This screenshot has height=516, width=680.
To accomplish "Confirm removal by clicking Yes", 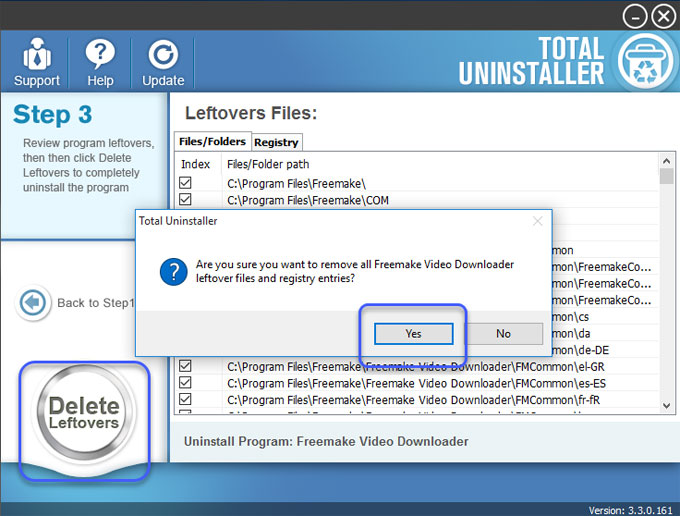I will coord(414,333).
